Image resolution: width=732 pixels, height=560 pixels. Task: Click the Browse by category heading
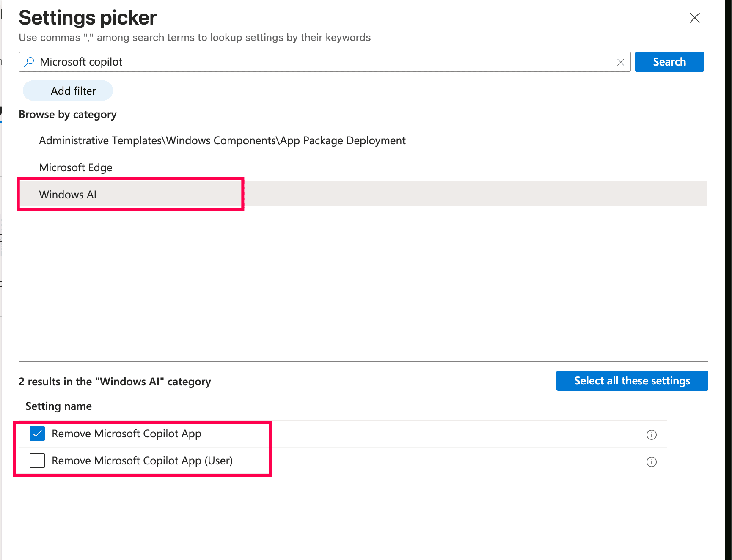click(x=67, y=114)
